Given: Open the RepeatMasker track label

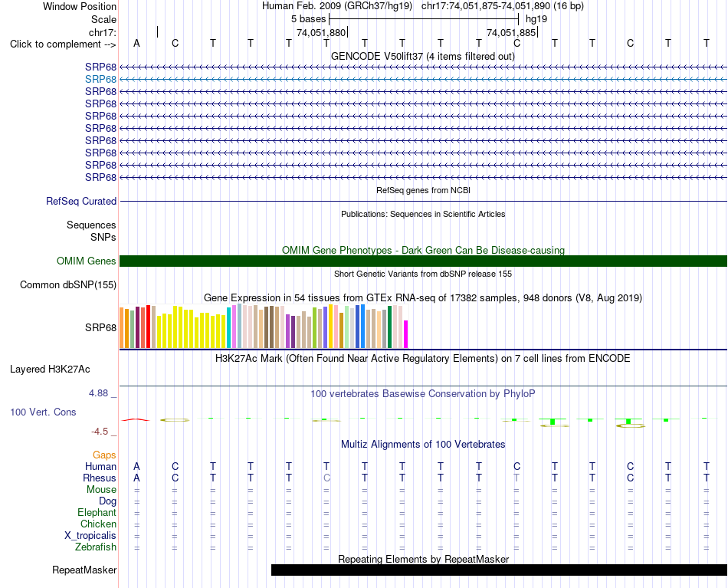Looking at the screenshot, I should pyautogui.click(x=84, y=570).
